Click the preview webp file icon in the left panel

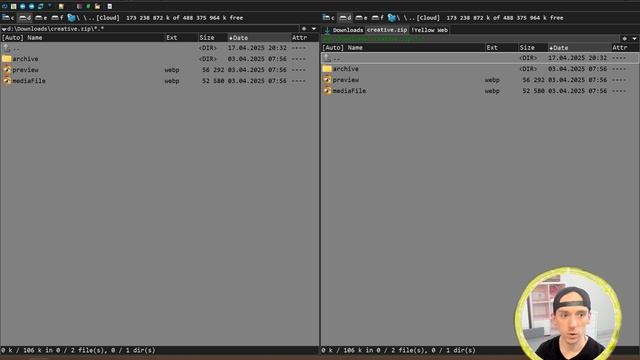pyautogui.click(x=7, y=70)
